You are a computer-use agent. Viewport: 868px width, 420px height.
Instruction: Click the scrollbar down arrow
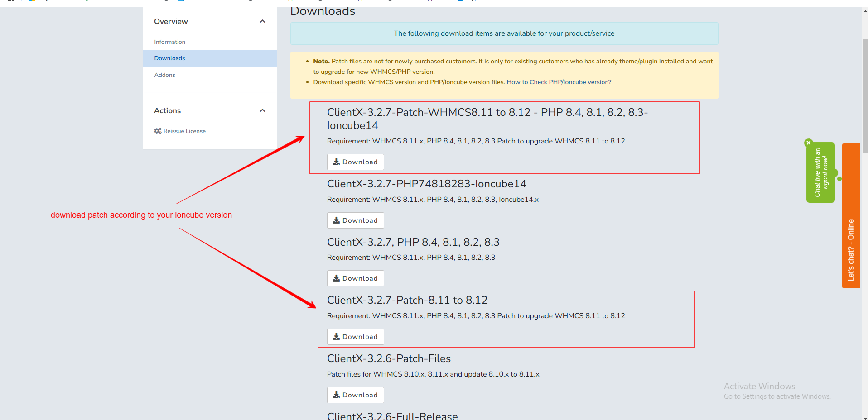(864, 417)
